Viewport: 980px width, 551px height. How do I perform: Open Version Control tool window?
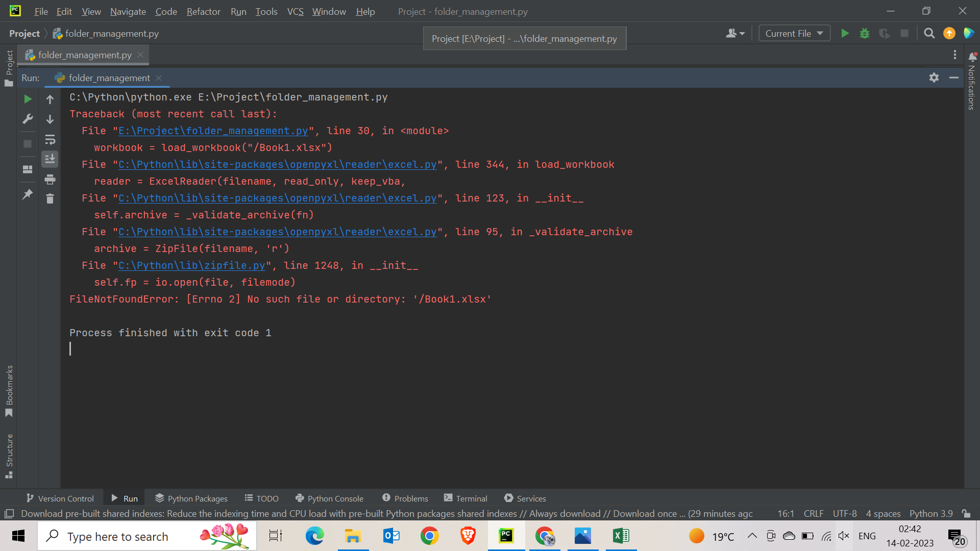coord(60,498)
